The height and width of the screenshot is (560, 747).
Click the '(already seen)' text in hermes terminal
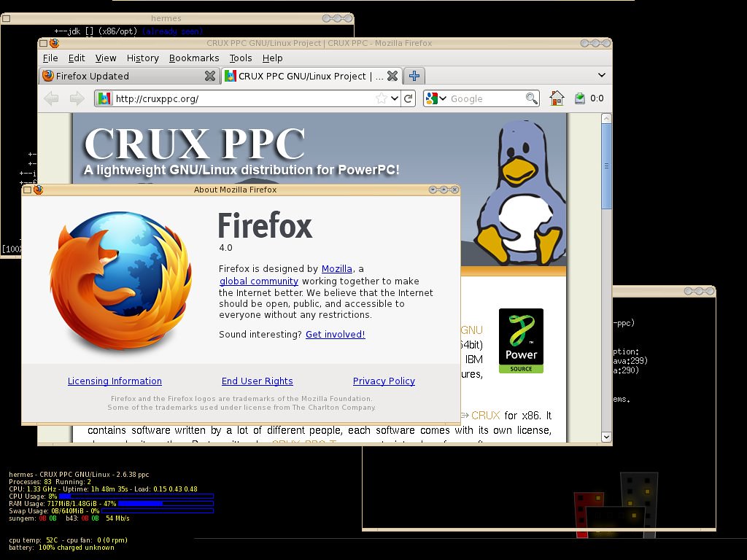[172, 31]
